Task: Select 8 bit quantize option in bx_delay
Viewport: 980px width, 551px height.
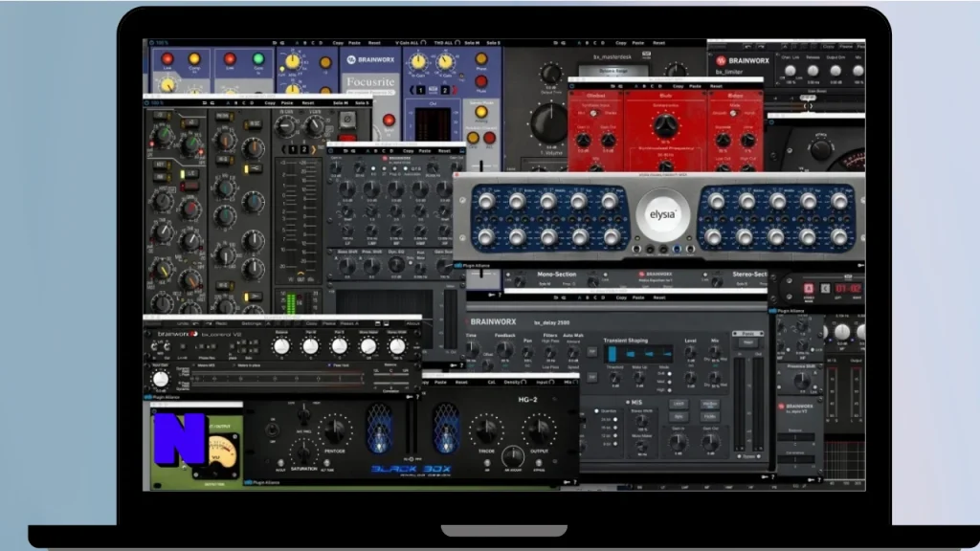Action: pos(615,444)
